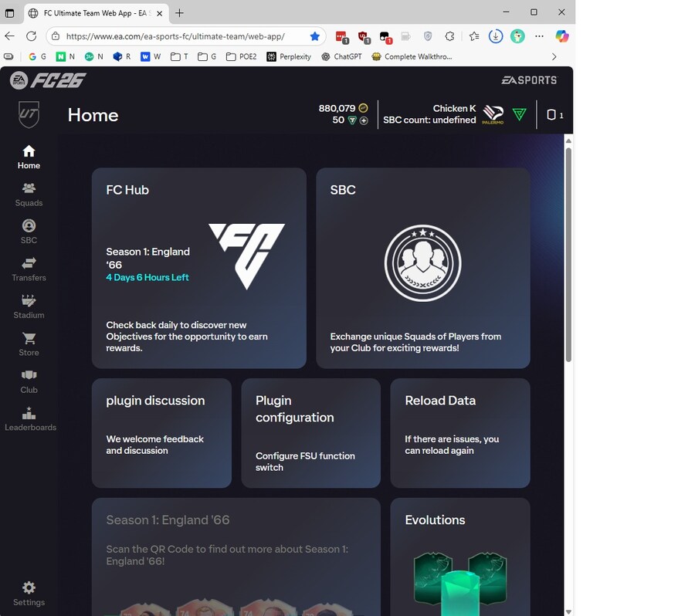Open the Perplexity bookmark

click(x=289, y=56)
